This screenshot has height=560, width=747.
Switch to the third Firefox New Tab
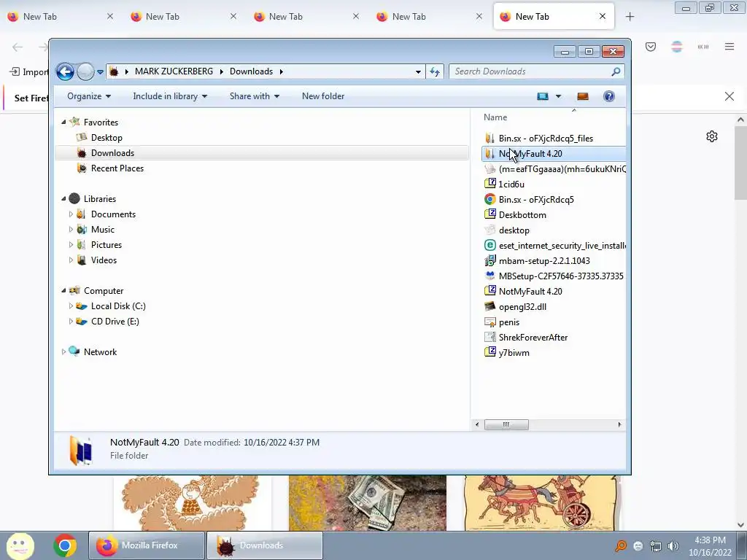[306, 17]
